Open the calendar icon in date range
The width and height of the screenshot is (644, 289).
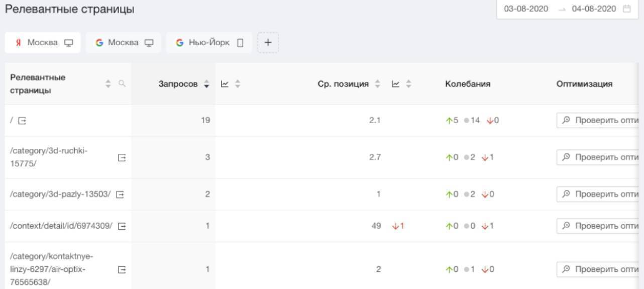(626, 9)
